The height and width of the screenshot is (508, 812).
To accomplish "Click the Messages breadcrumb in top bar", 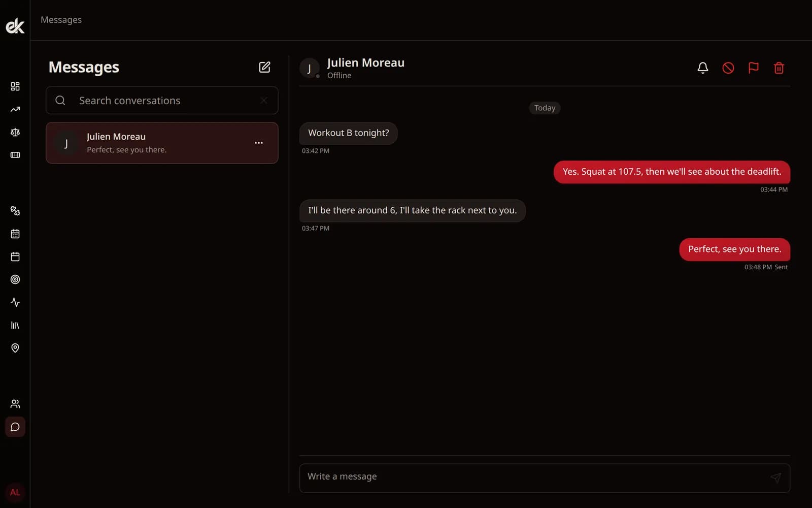I will 61,20.
